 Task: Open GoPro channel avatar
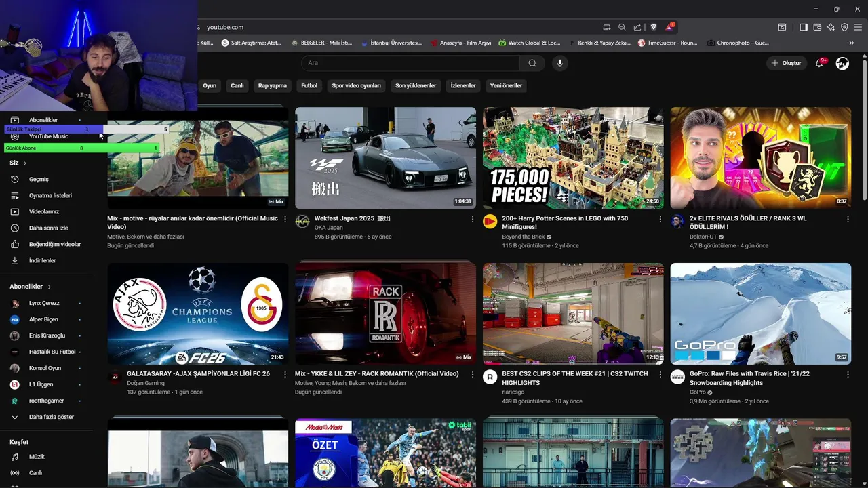[677, 377]
